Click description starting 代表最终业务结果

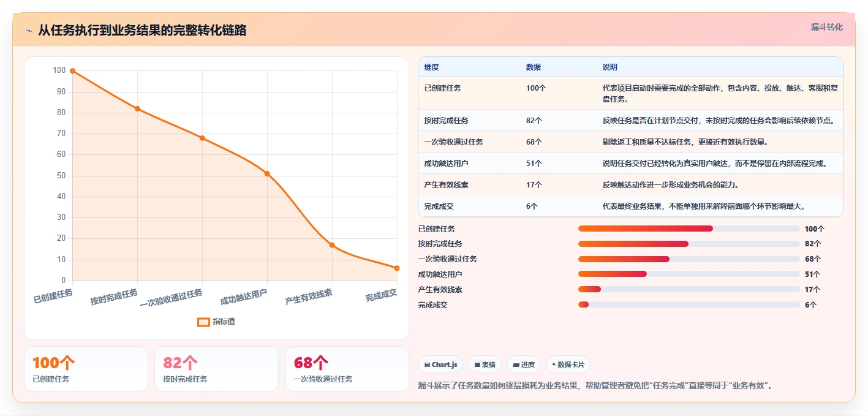[x=703, y=206]
